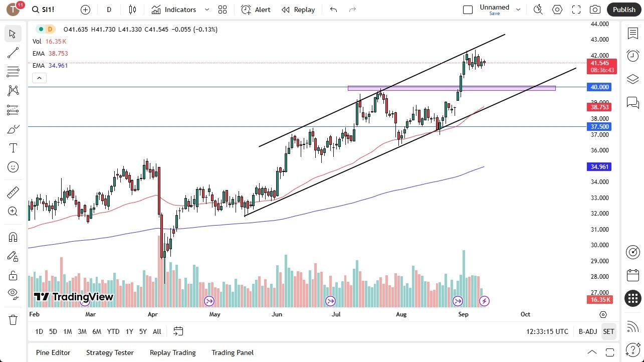Pick the ruler Measure tool
Screen dimensions: 644x362
[x=13, y=192]
